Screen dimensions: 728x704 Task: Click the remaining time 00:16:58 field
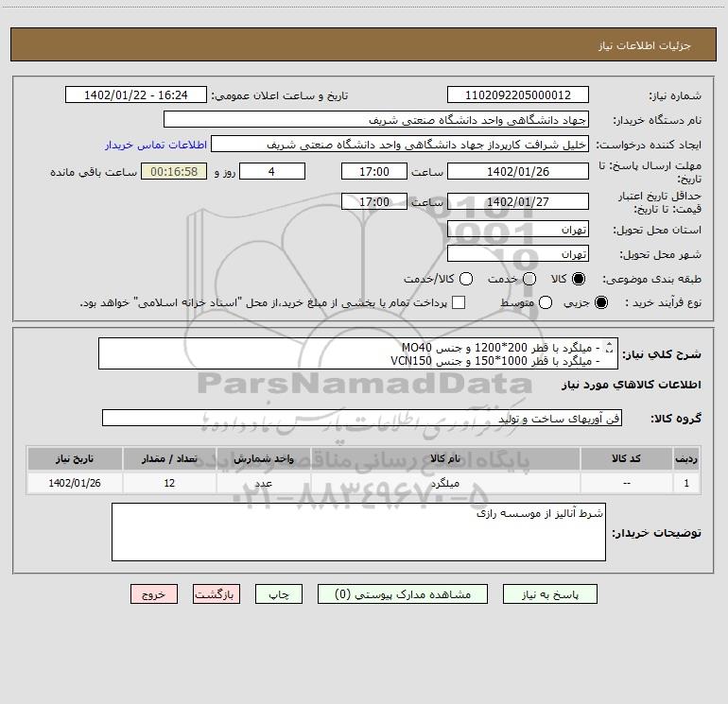(174, 171)
